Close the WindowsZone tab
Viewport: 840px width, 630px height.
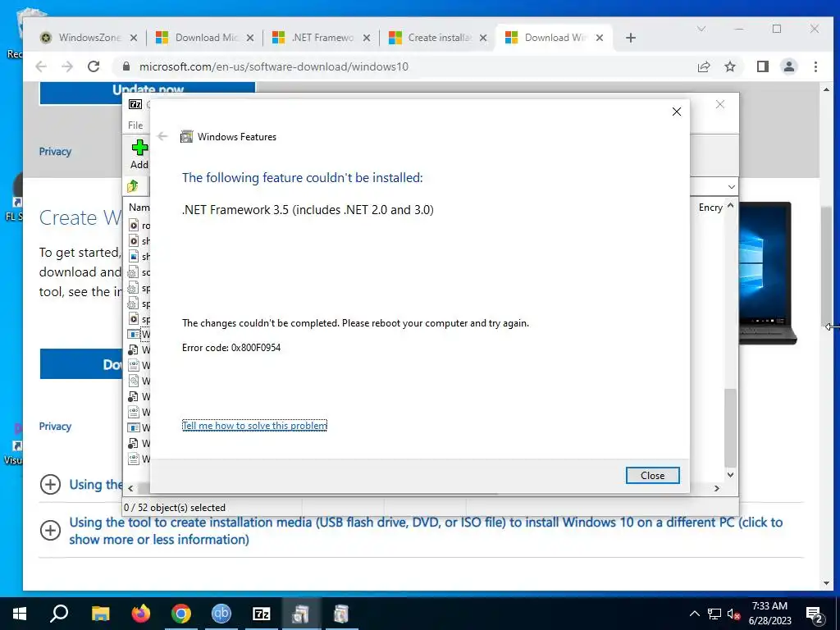pyautogui.click(x=134, y=38)
